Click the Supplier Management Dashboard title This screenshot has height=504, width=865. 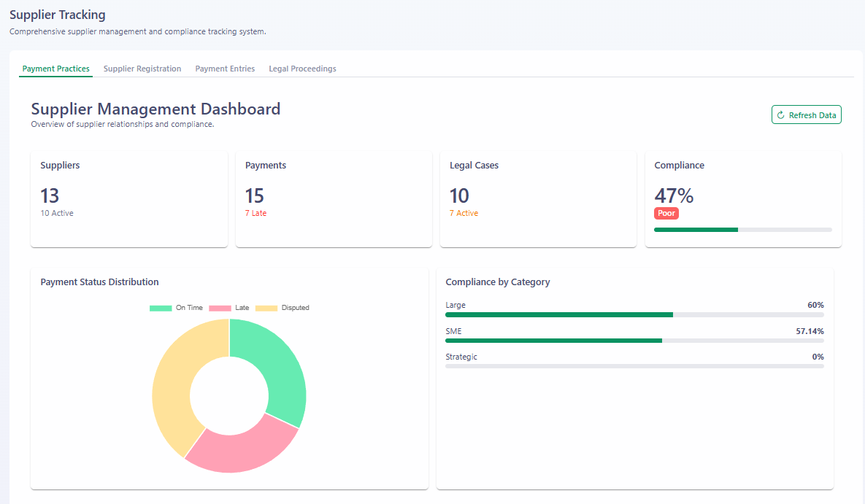155,109
